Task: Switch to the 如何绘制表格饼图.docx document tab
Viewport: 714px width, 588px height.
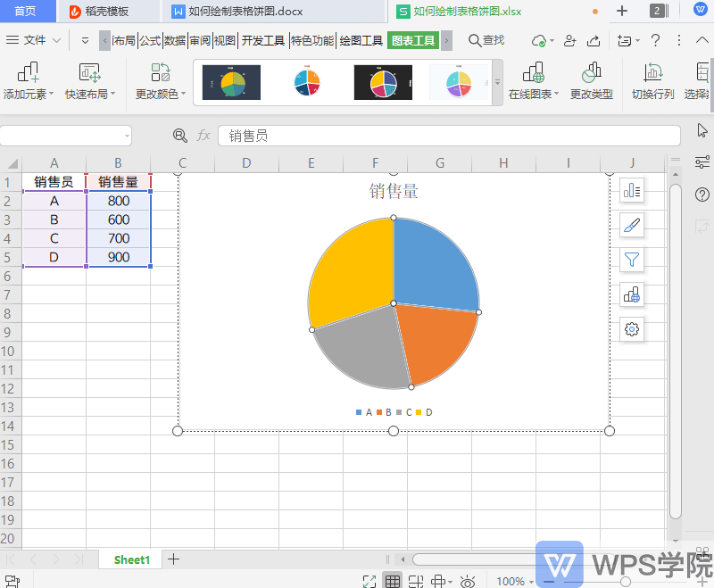Action: point(275,12)
